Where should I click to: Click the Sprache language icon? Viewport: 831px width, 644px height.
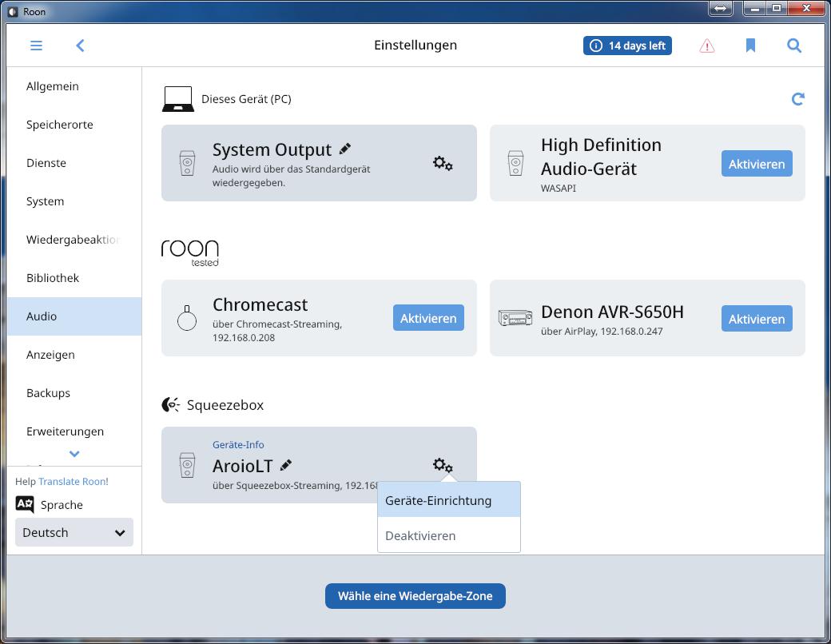[x=25, y=504]
